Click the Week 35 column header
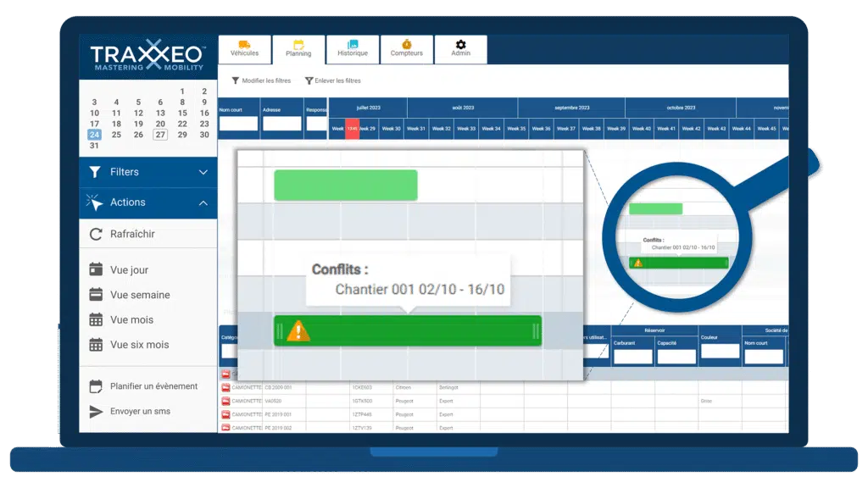Screen dimensions: 868x488 (x=516, y=129)
